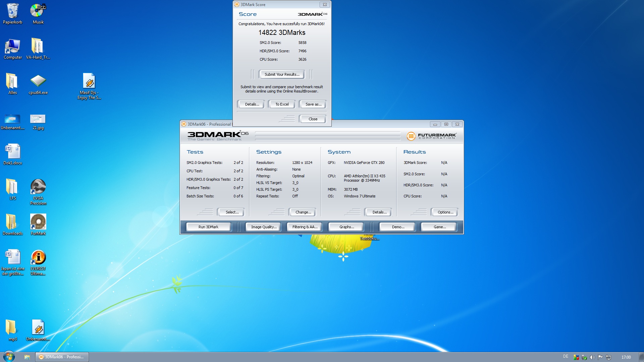Select the Alles folder icon

point(12,84)
